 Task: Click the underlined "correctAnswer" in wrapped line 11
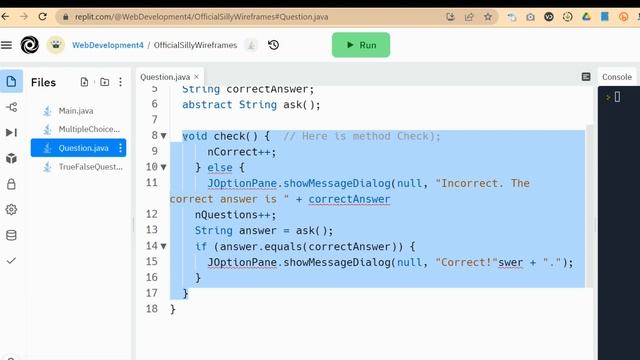tap(349, 199)
